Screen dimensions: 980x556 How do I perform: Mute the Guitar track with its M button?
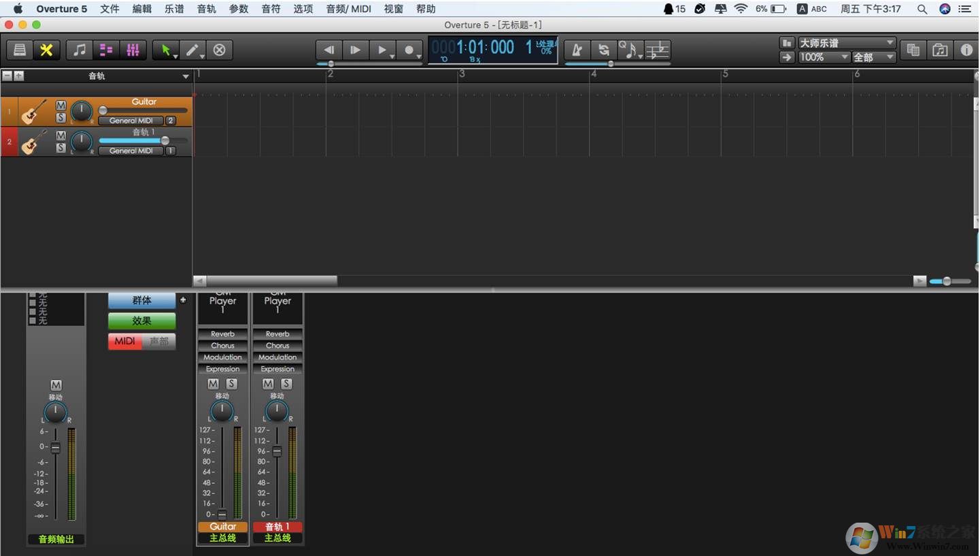61,105
